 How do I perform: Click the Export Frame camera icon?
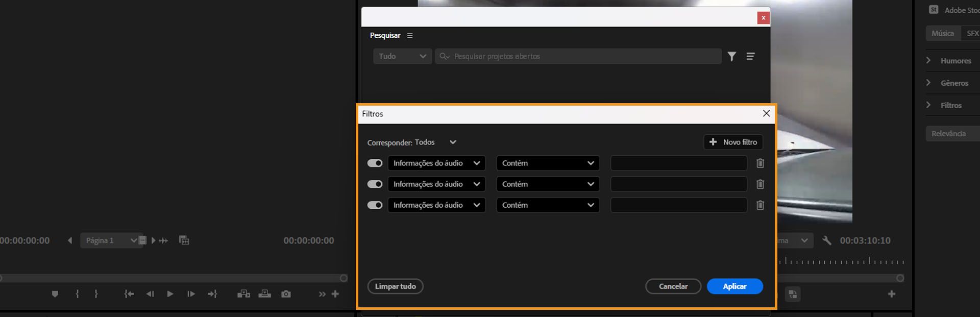coord(286,294)
